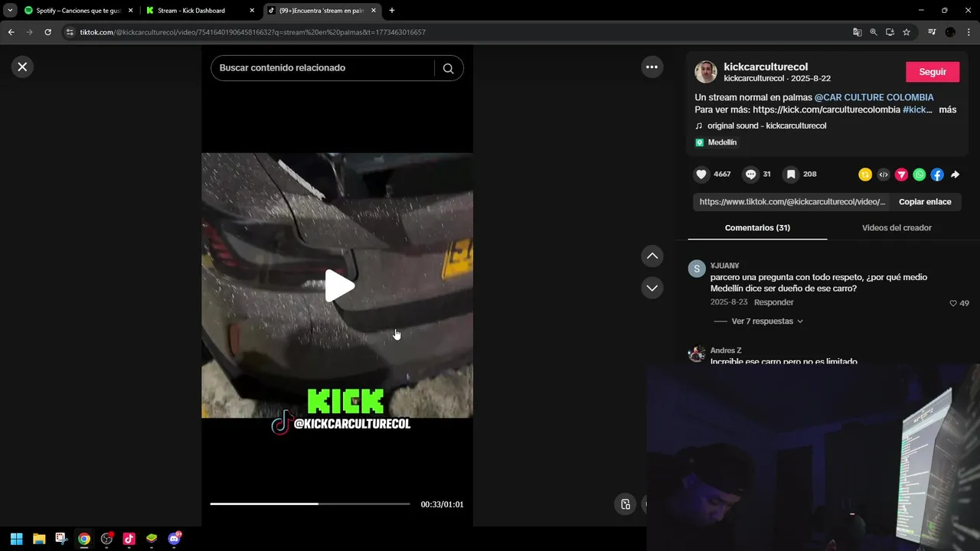Image resolution: width=980 pixels, height=551 pixels.
Task: Go to previous video with up arrow
Action: pyautogui.click(x=652, y=256)
